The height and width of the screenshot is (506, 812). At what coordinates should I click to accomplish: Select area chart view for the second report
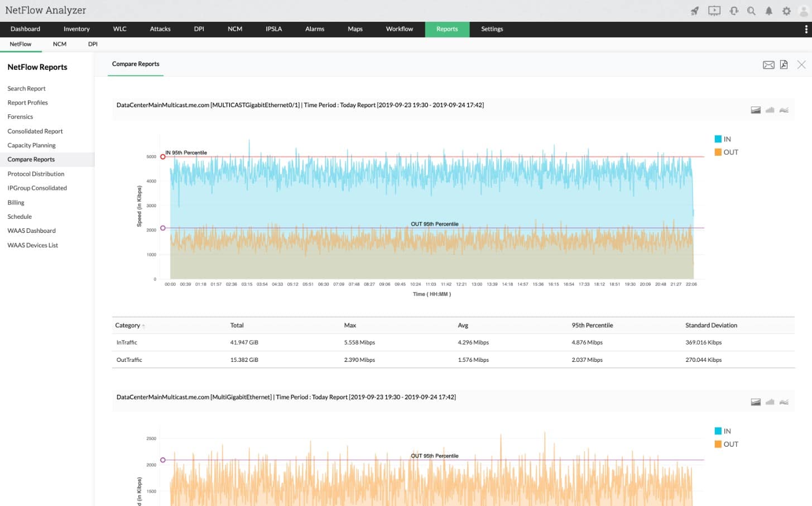point(756,402)
